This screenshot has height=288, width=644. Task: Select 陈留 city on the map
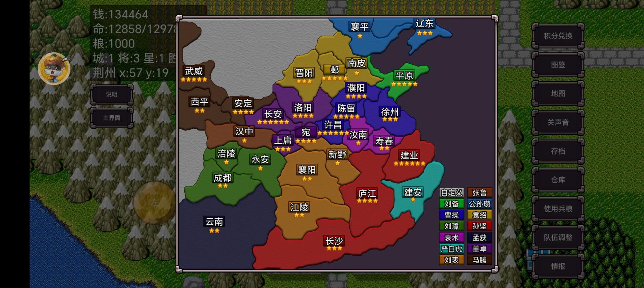pos(346,108)
